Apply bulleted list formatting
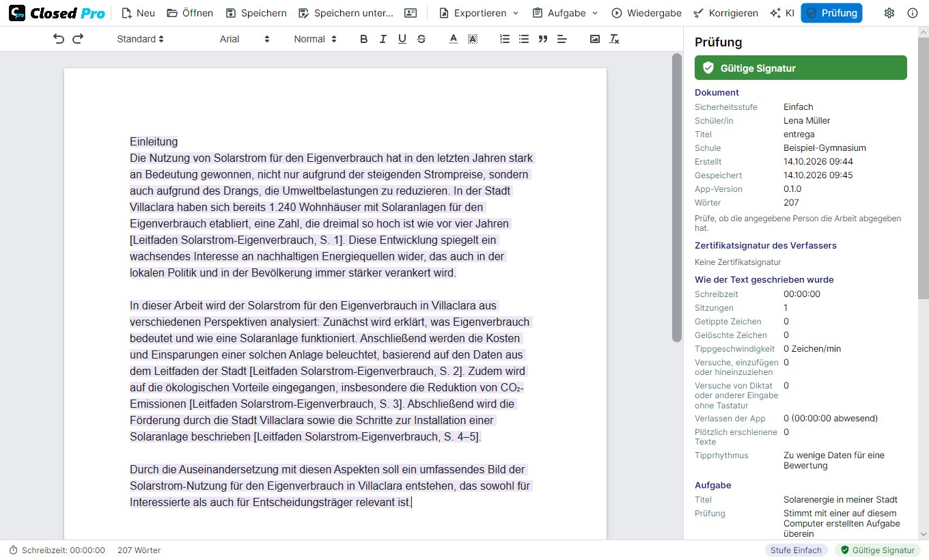The image size is (929, 560). point(524,39)
